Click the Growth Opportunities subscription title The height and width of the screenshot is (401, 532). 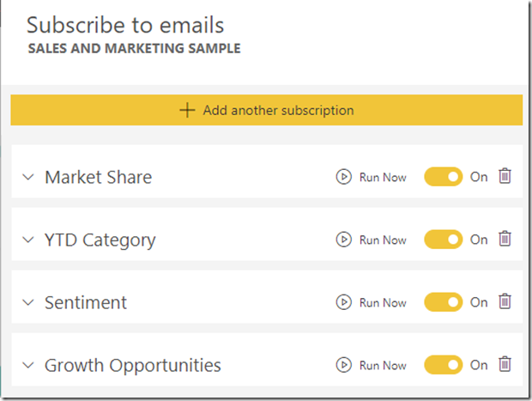tap(133, 366)
